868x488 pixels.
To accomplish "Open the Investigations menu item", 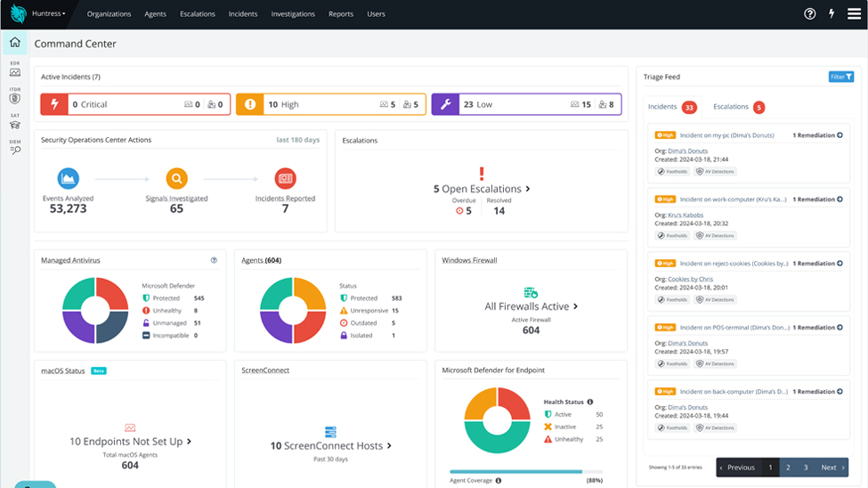I will 293,14.
